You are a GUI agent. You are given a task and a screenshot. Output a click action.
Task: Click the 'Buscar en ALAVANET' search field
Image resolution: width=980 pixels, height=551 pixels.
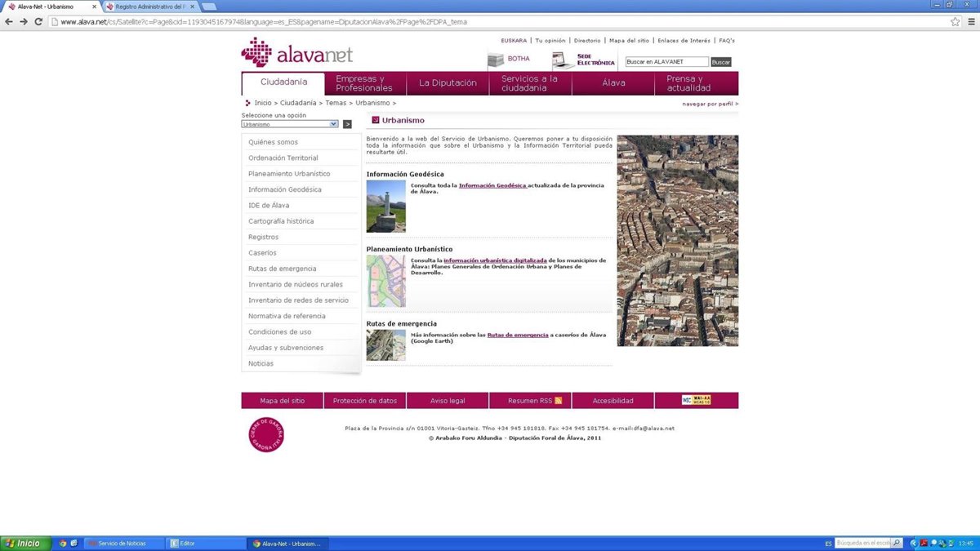666,62
